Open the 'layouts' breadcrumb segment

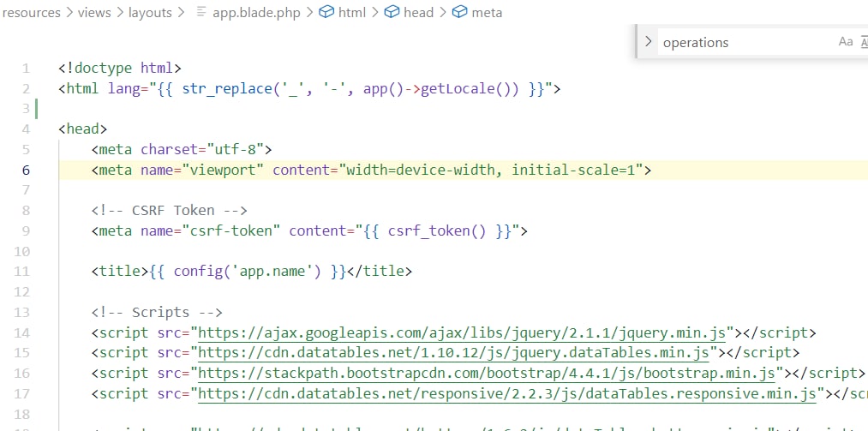(150, 13)
